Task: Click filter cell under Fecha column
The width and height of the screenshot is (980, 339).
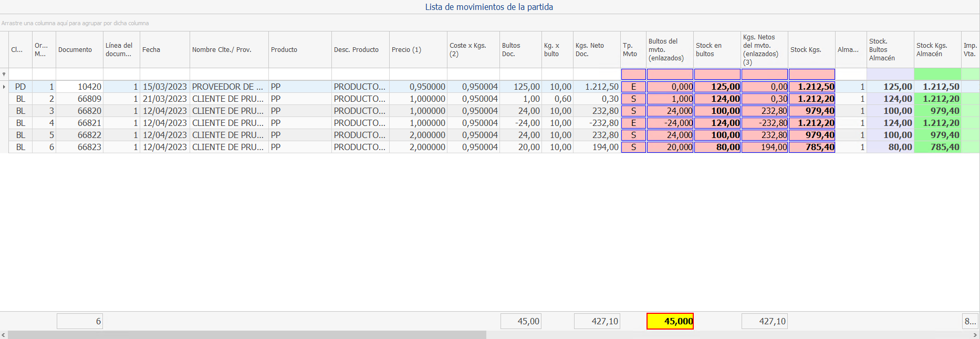Action: (x=165, y=75)
